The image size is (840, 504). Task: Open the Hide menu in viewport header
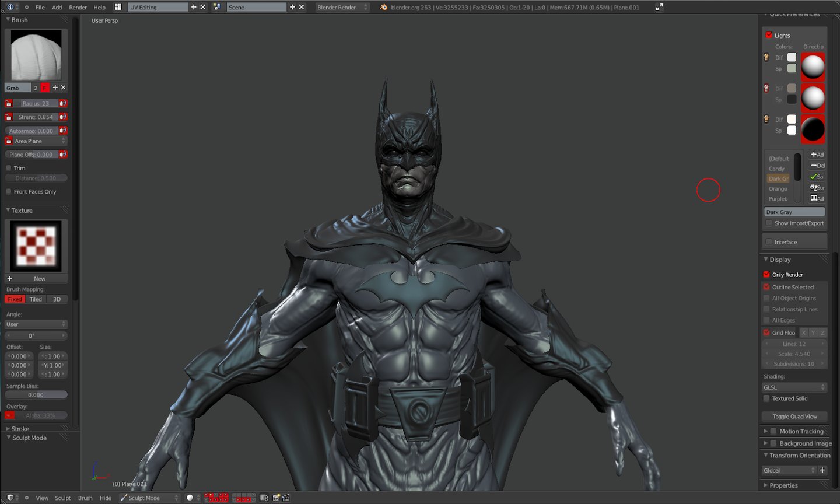click(x=106, y=498)
